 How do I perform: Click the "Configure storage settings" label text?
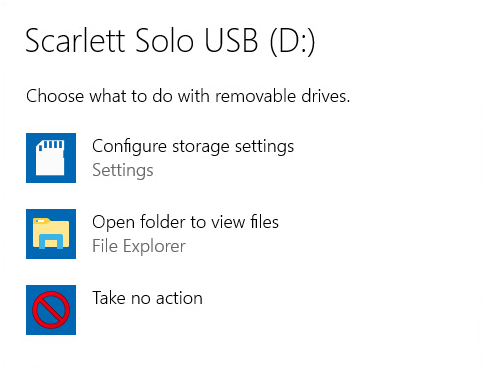click(193, 147)
